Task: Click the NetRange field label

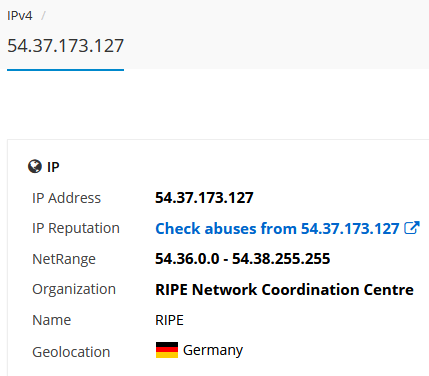Action: pos(64,259)
